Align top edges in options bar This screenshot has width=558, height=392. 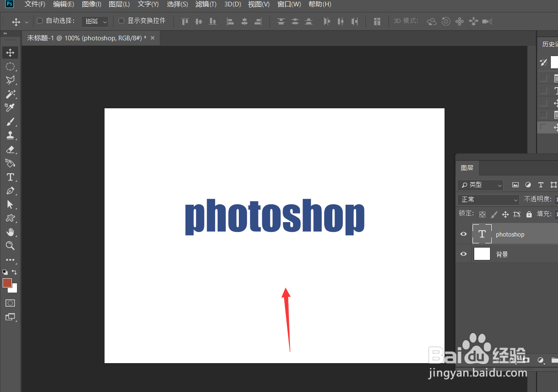[x=185, y=21]
